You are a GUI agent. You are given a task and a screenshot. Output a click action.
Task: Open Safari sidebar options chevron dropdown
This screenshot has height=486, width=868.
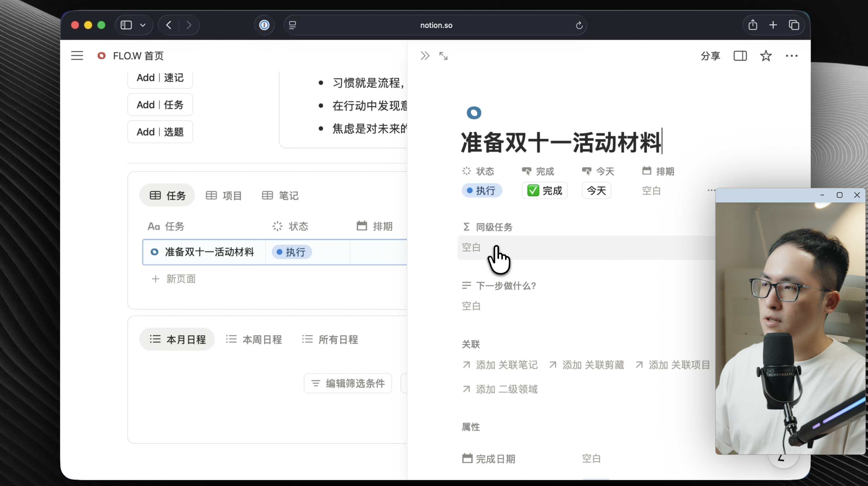[143, 25]
